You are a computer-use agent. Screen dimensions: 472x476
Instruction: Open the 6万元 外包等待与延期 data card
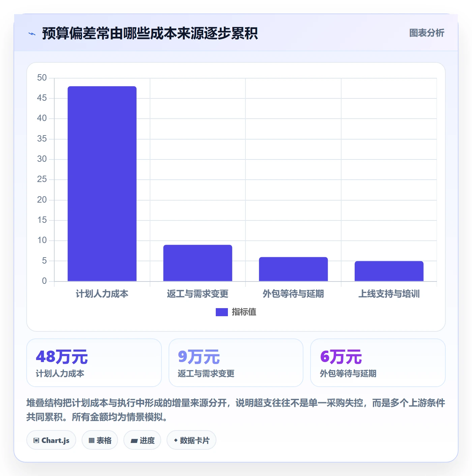point(378,363)
